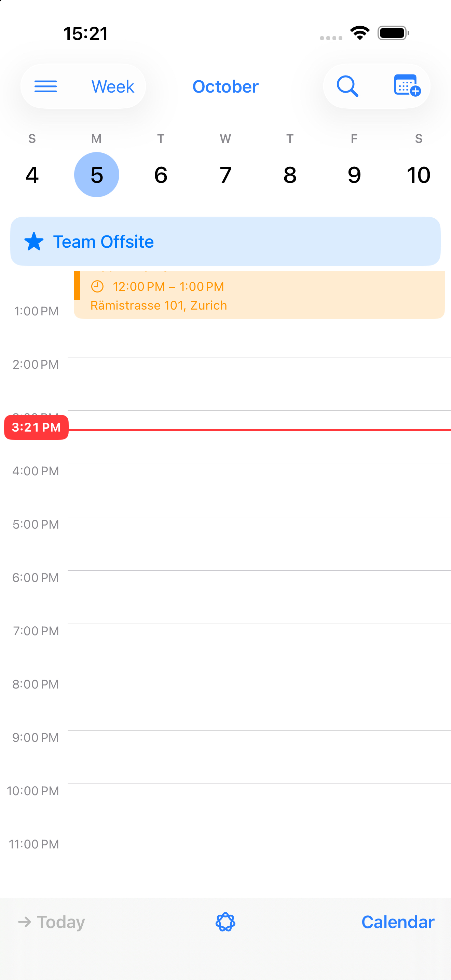Viewport: 451px width, 980px height.
Task: Select Tuesday 6 in week strip
Action: point(161,175)
